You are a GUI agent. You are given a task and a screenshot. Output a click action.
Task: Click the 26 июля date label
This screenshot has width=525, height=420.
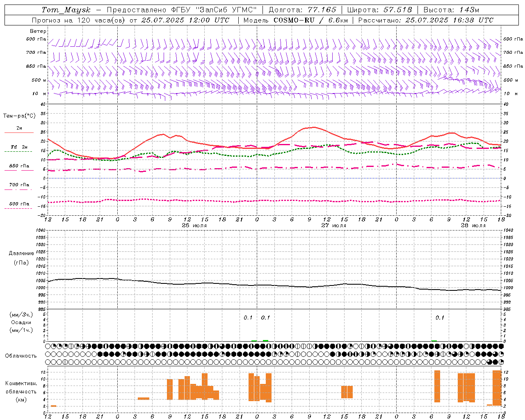coord(194,226)
